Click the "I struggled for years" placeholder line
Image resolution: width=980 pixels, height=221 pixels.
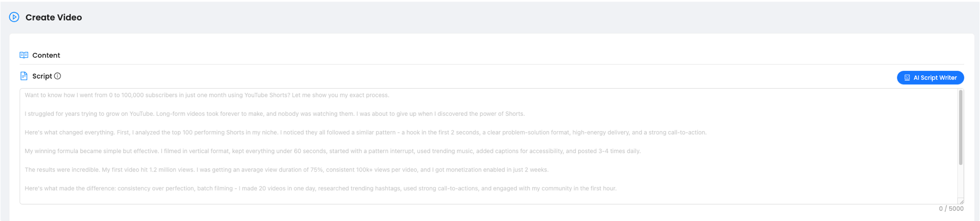(274, 114)
